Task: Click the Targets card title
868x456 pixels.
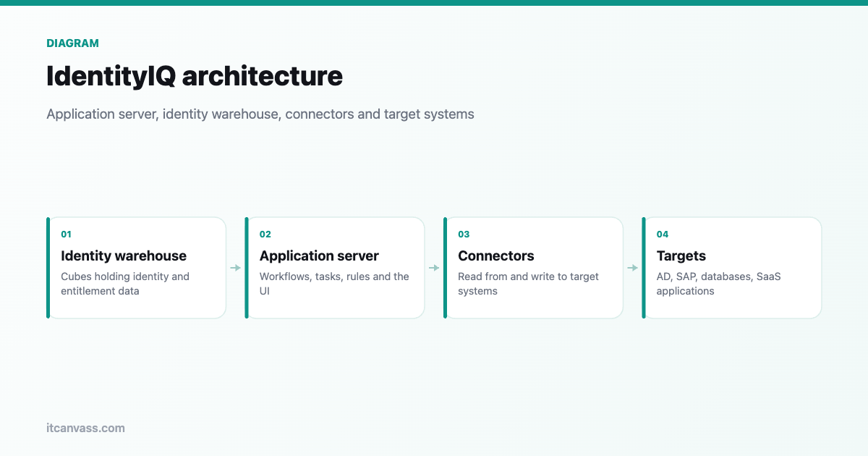Action: (x=681, y=256)
